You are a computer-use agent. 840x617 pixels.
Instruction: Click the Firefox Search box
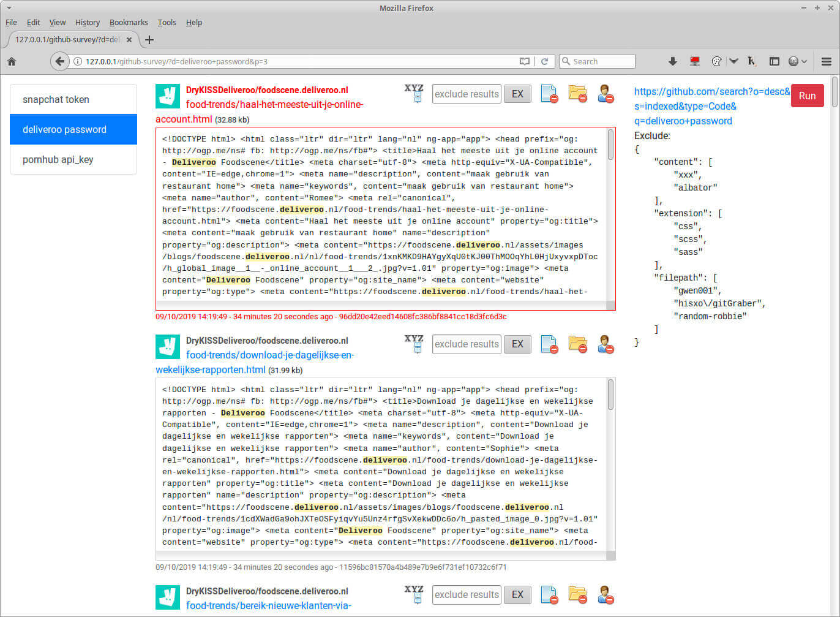click(597, 61)
